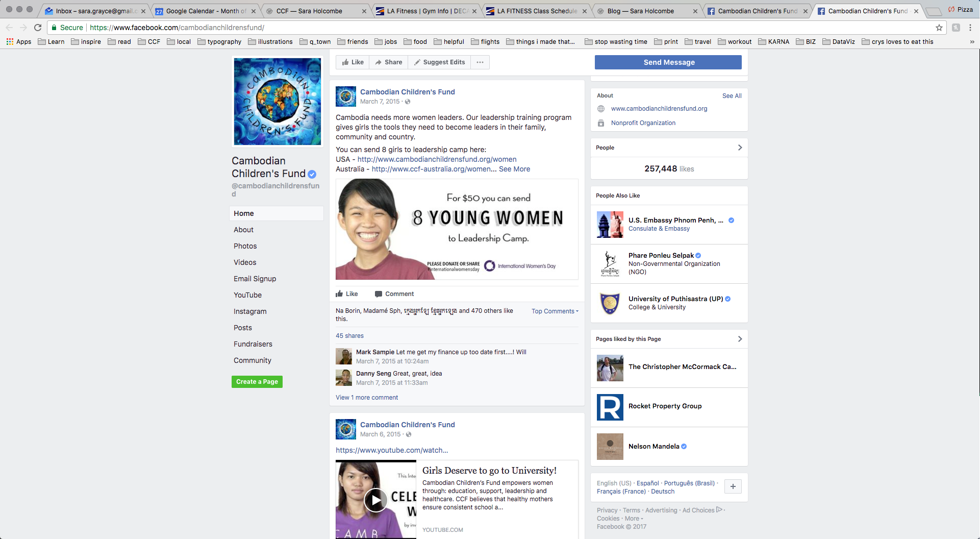Screen dimensions: 980x539
Task: Click the globe privacy icon next to March 7, 2015
Action: coord(407,102)
